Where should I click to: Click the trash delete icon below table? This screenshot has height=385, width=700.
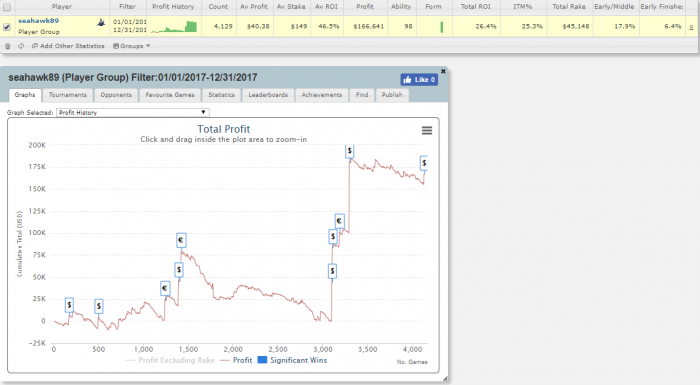[x=8, y=46]
